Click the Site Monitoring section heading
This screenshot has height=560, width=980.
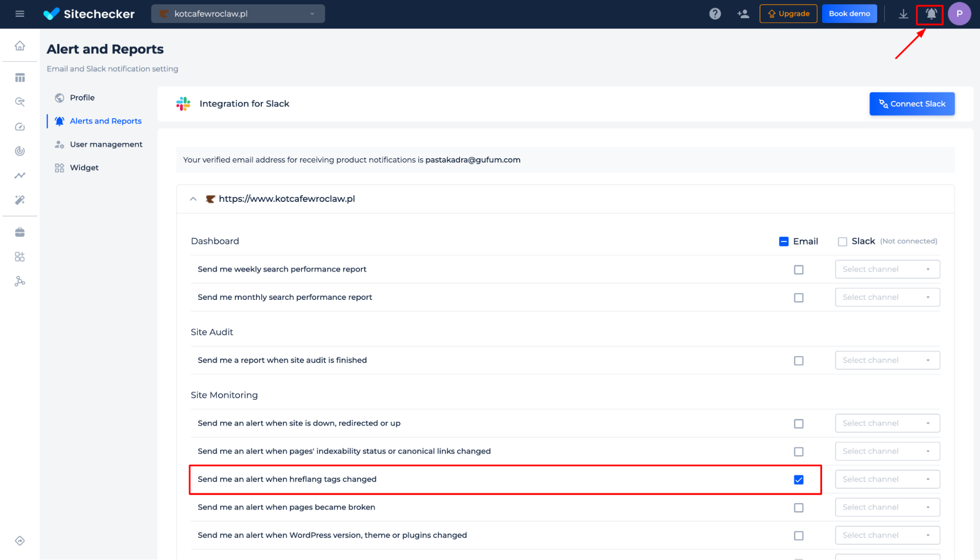pos(224,395)
